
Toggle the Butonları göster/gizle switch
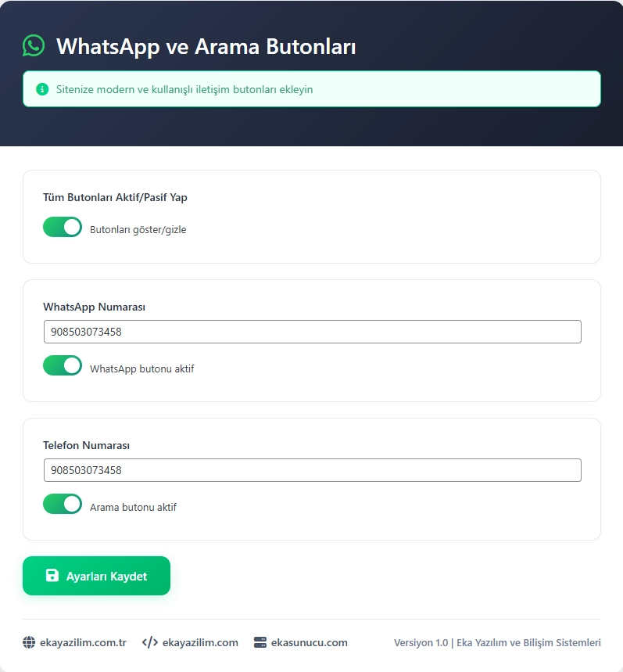click(63, 227)
